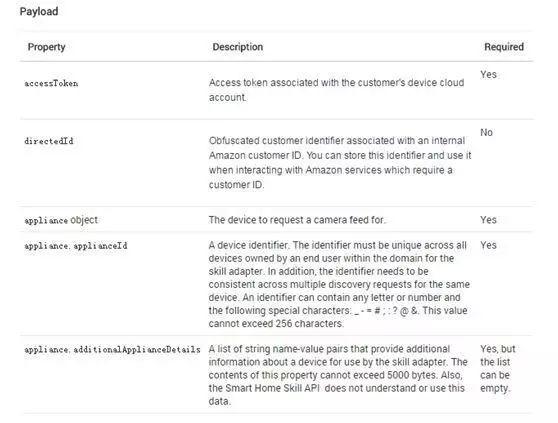The width and height of the screenshot is (558, 423).
Task: Click the directedId obfuscated customer identifier description
Action: pos(340,163)
